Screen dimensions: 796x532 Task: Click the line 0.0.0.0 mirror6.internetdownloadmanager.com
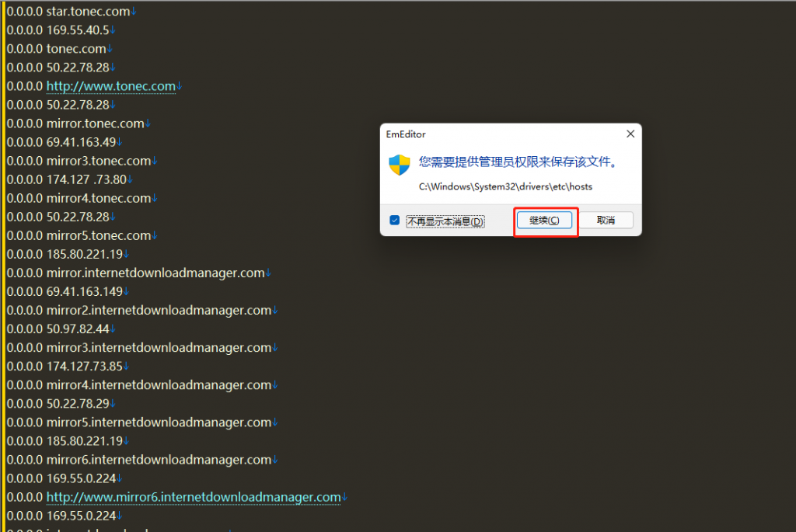[138, 460]
